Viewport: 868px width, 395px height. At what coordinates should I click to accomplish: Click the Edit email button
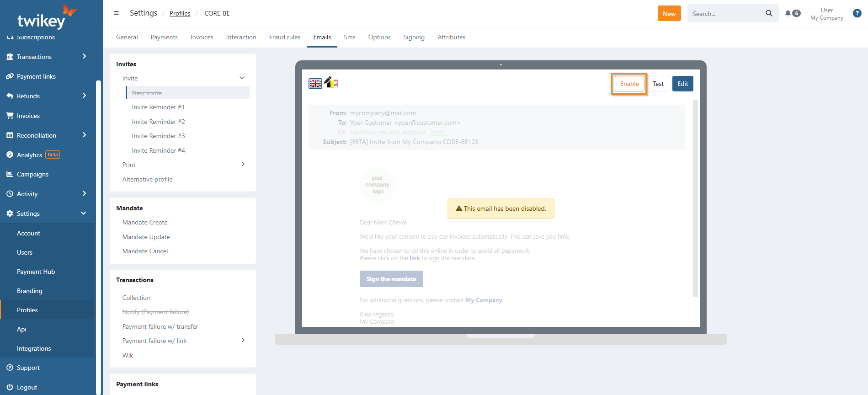click(x=682, y=84)
